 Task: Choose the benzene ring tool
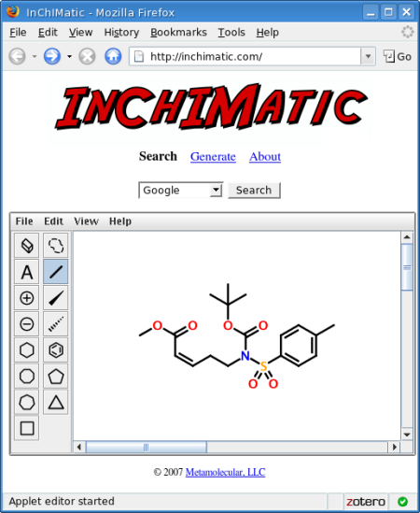coord(56,350)
